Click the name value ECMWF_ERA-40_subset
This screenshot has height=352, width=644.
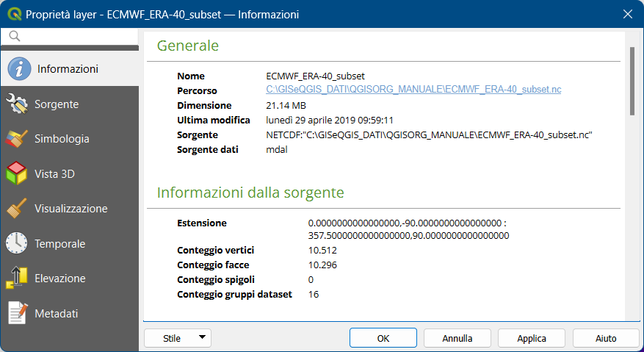point(316,76)
